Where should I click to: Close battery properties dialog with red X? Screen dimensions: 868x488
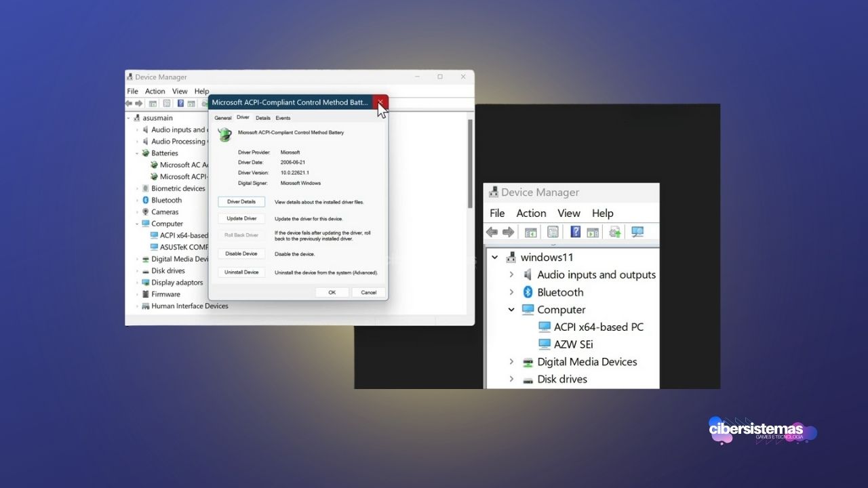pyautogui.click(x=380, y=102)
